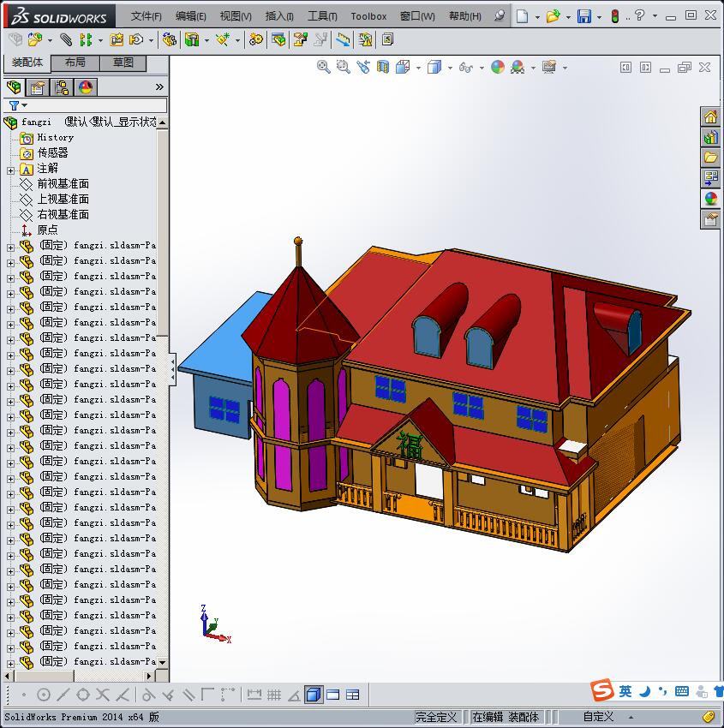Click the Save floppy disk icon

583,16
